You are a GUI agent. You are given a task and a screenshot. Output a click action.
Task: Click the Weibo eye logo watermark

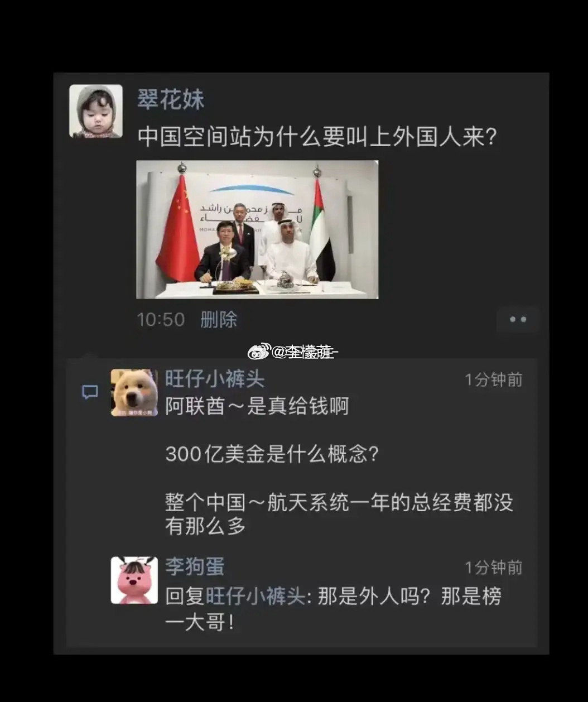258,352
